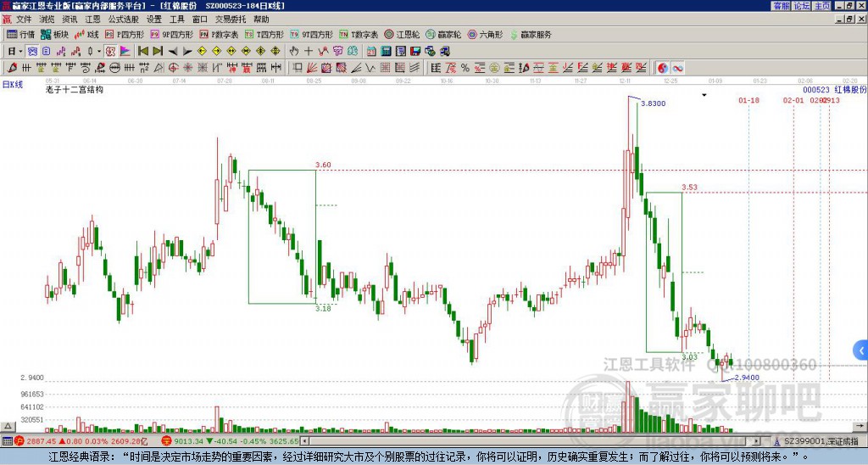Image resolution: width=868 pixels, height=465 pixels.
Task: Click the circle with horizontal bar icon
Action: (114, 68)
